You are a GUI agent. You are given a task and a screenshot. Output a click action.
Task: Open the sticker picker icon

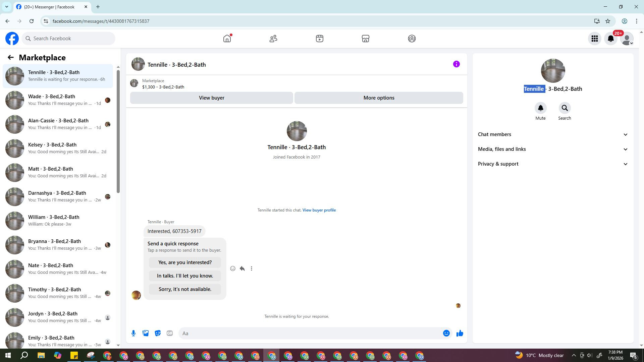tap(158, 333)
